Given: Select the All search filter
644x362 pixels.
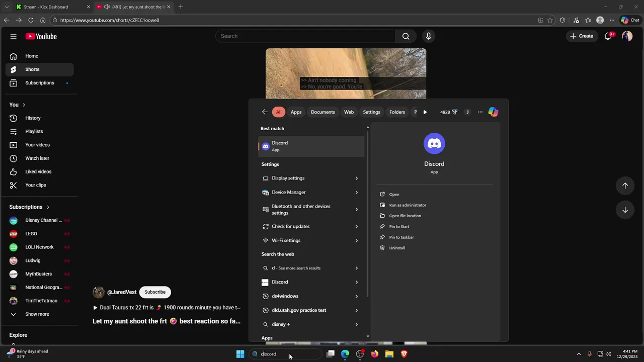Looking at the screenshot, I should pyautogui.click(x=279, y=112).
